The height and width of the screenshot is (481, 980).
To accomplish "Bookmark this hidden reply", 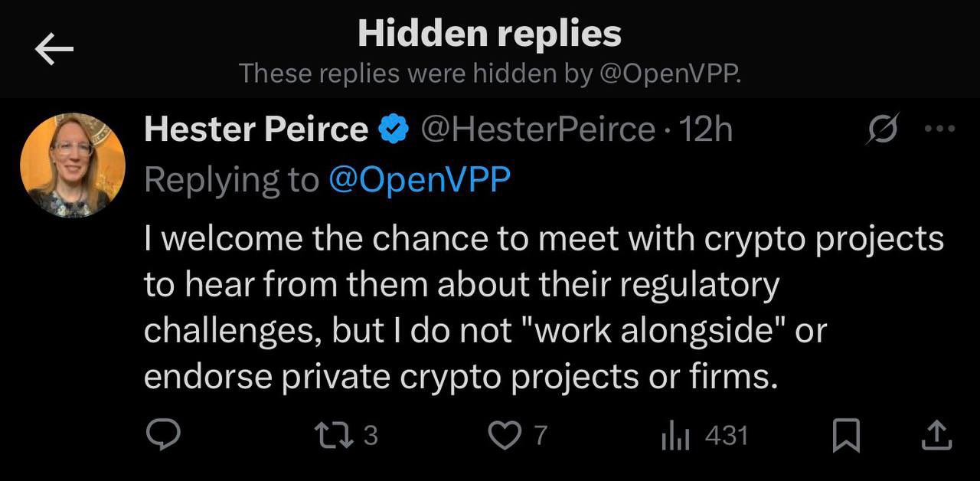I will click(x=846, y=437).
